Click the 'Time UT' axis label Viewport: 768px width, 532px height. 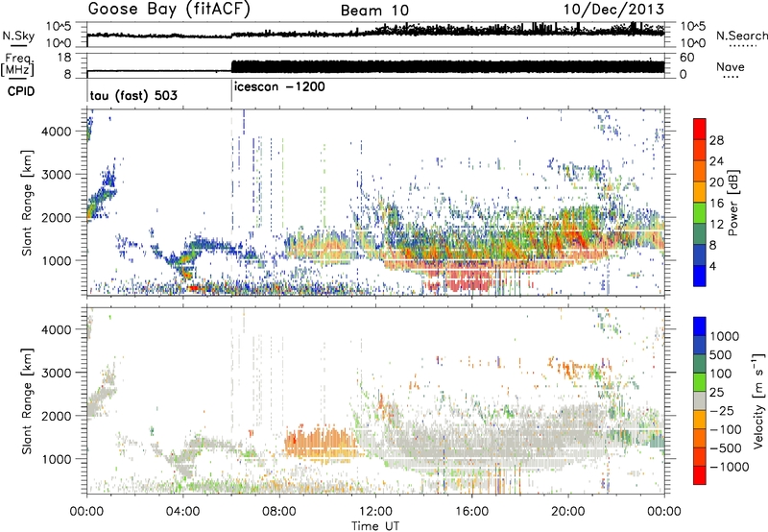coord(375,526)
